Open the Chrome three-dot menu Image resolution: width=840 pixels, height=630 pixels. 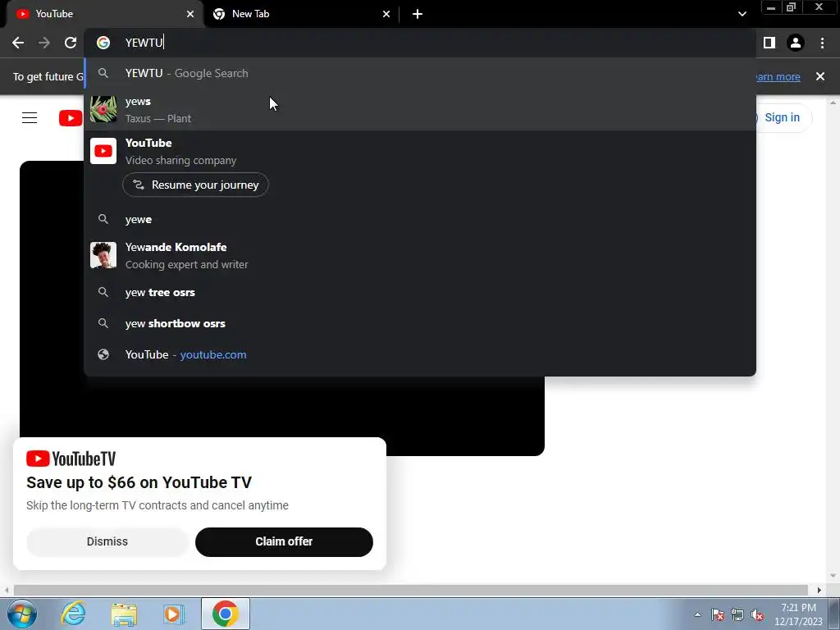pyautogui.click(x=822, y=43)
